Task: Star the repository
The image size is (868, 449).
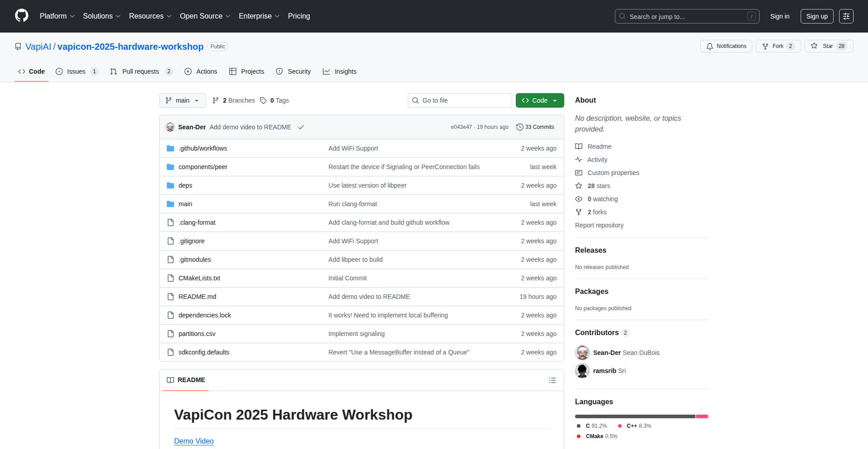Action: click(x=828, y=46)
